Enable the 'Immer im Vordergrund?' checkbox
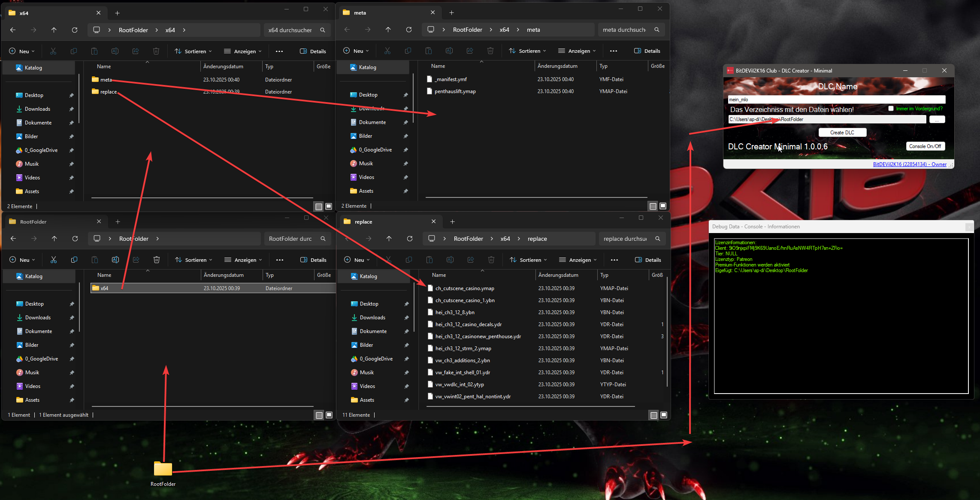 click(x=891, y=109)
